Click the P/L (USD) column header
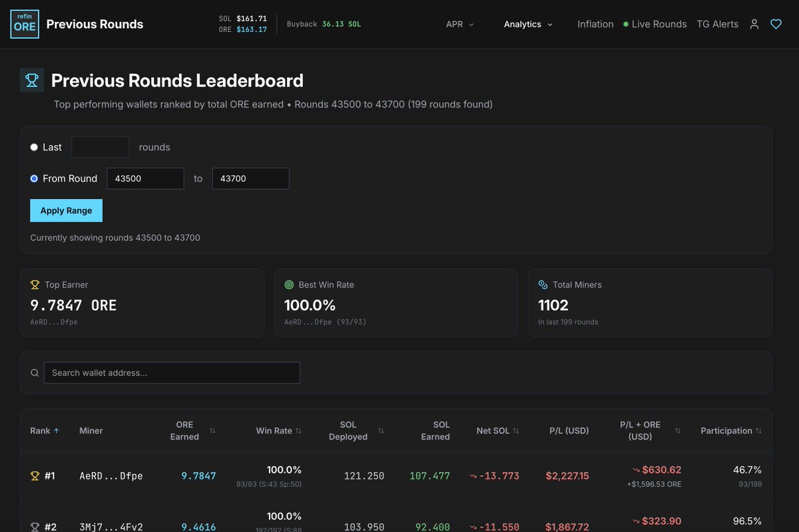Viewport: 799px width, 532px height. point(569,431)
